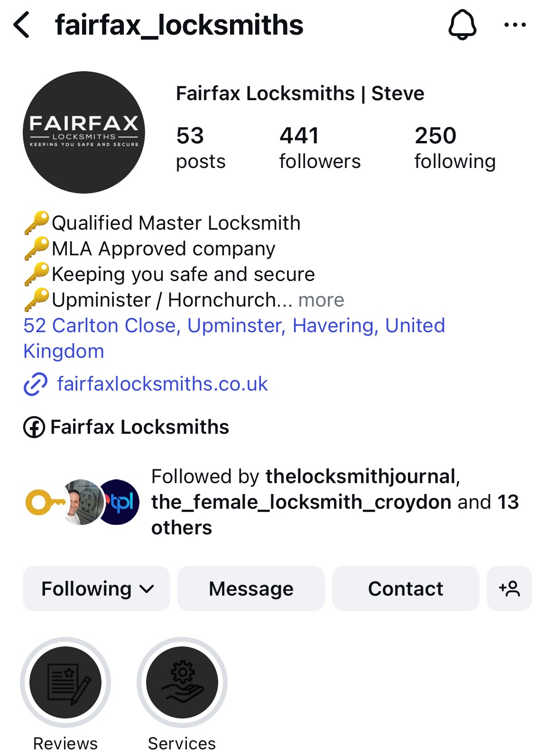555x756 pixels.
Task: Open the three-dot options menu
Action: [515, 25]
